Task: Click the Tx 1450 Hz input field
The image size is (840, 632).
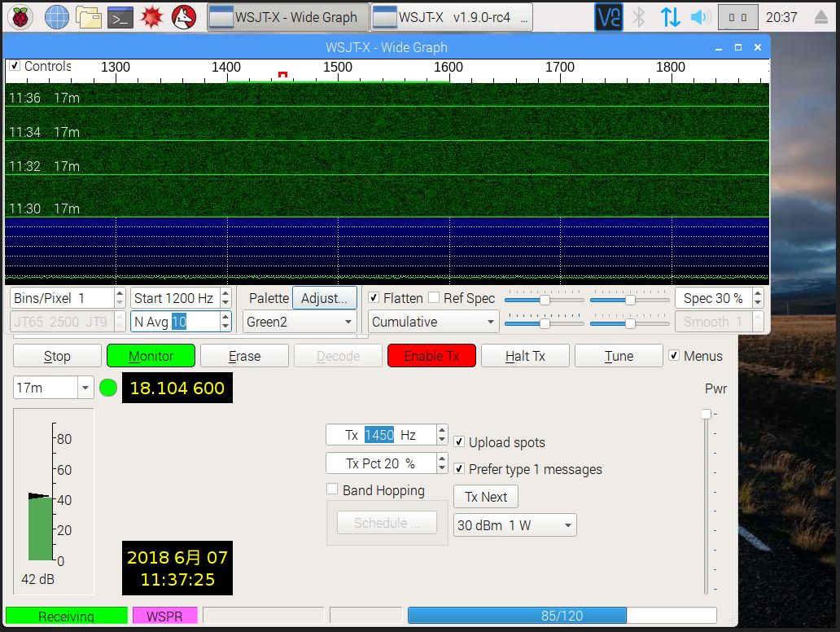Action: point(382,435)
